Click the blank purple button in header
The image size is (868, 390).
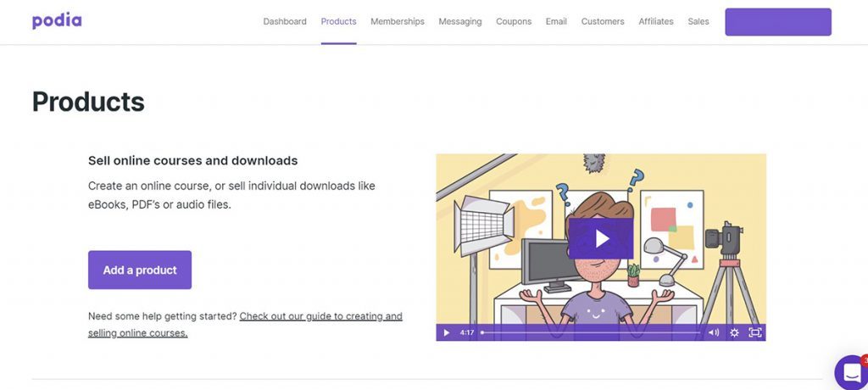click(x=777, y=22)
